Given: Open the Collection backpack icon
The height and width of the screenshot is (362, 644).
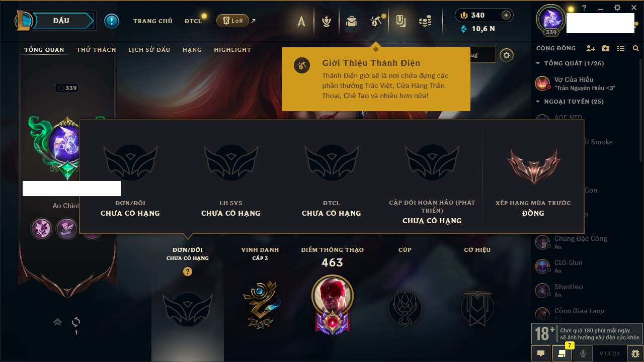Looking at the screenshot, I should pyautogui.click(x=351, y=21).
